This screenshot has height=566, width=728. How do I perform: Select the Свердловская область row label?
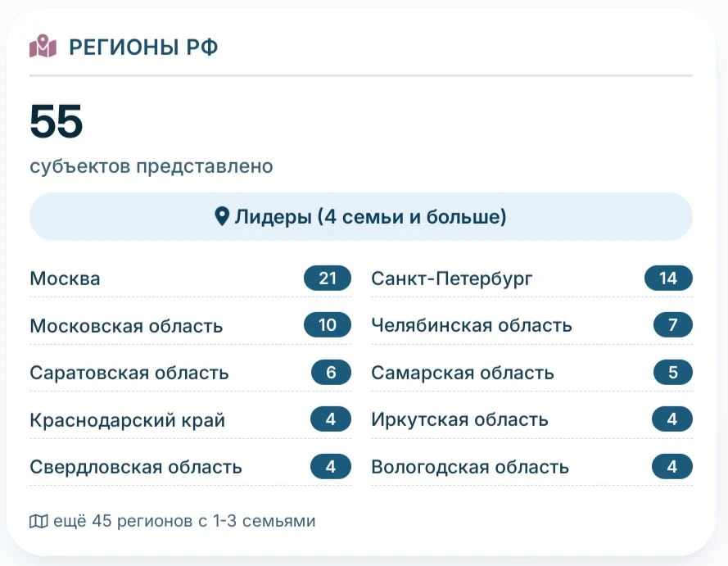click(136, 467)
